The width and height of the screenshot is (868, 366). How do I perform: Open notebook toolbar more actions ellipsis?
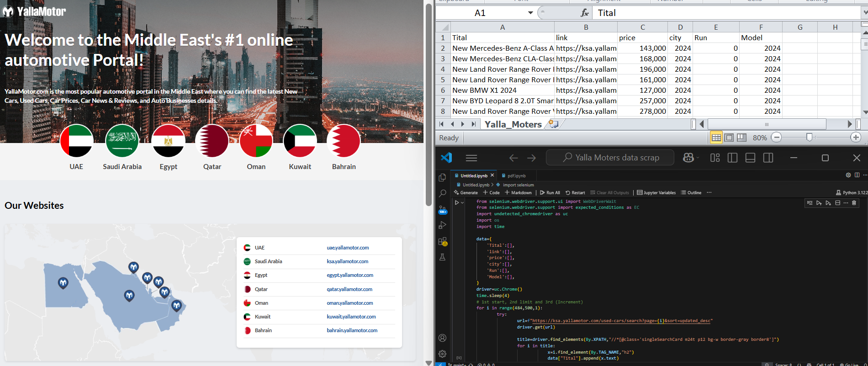point(709,193)
